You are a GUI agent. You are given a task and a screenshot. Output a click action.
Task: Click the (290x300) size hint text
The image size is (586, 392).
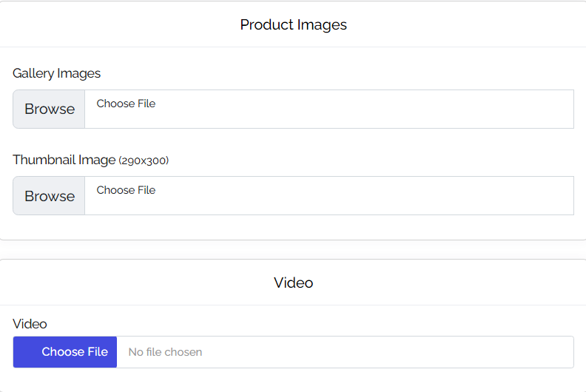144,160
